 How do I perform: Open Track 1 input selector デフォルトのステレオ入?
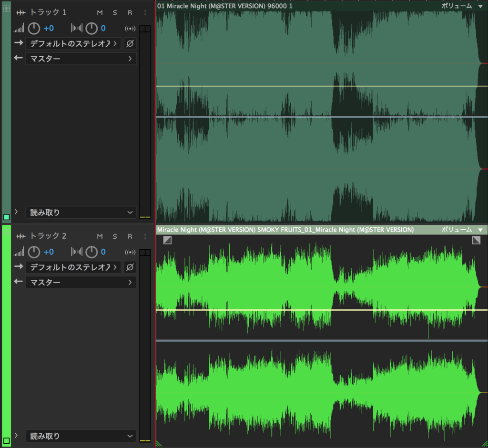[x=73, y=43]
